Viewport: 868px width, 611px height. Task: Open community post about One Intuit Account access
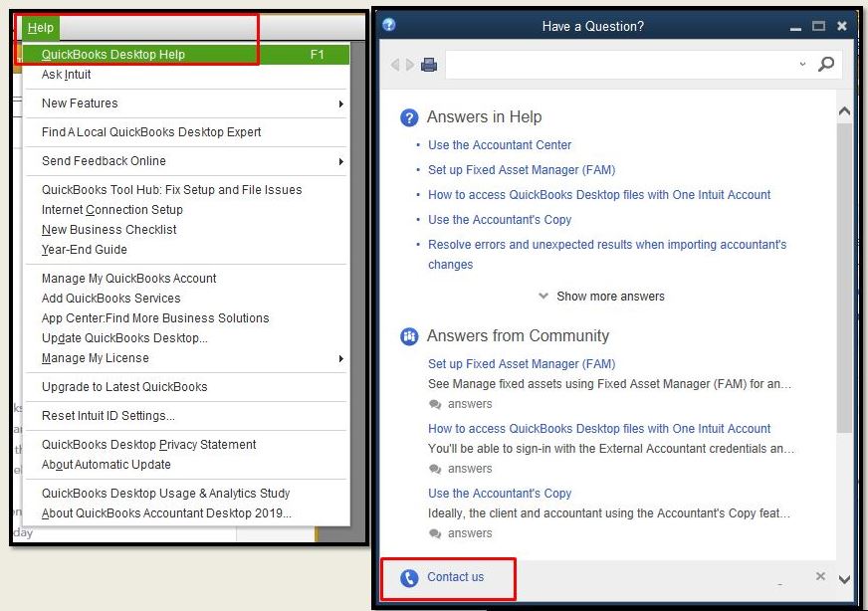599,428
